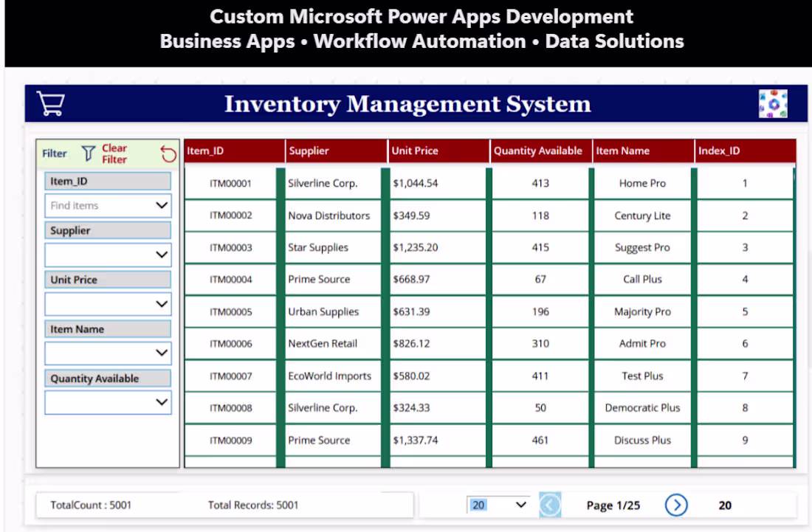This screenshot has width=812, height=532.
Task: Click the $631.39 unit price
Action: [411, 311]
